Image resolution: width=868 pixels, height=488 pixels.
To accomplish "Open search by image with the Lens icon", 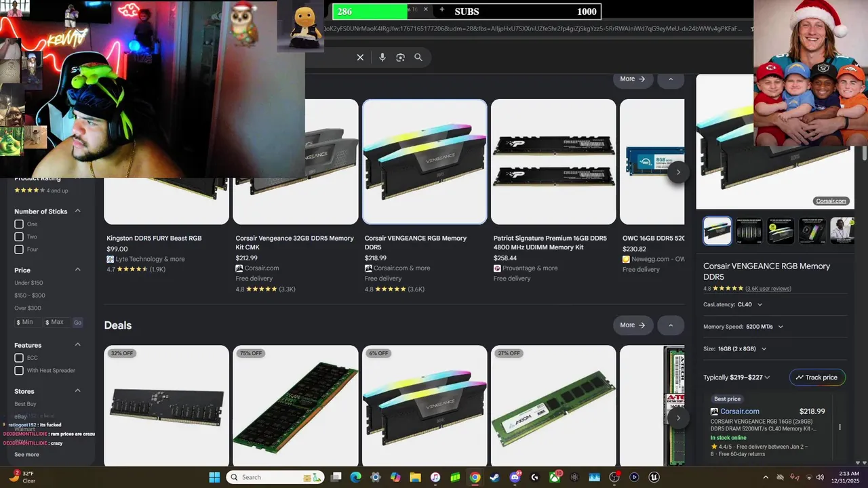I will click(400, 58).
